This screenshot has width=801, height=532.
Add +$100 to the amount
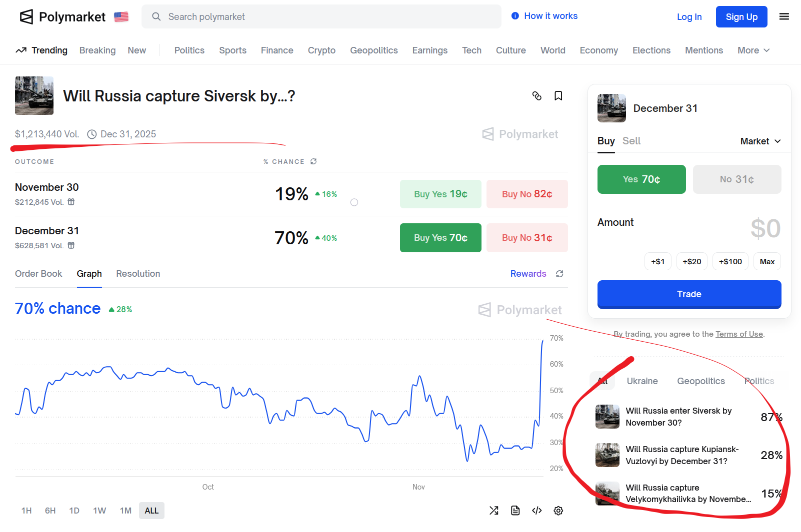click(x=730, y=261)
